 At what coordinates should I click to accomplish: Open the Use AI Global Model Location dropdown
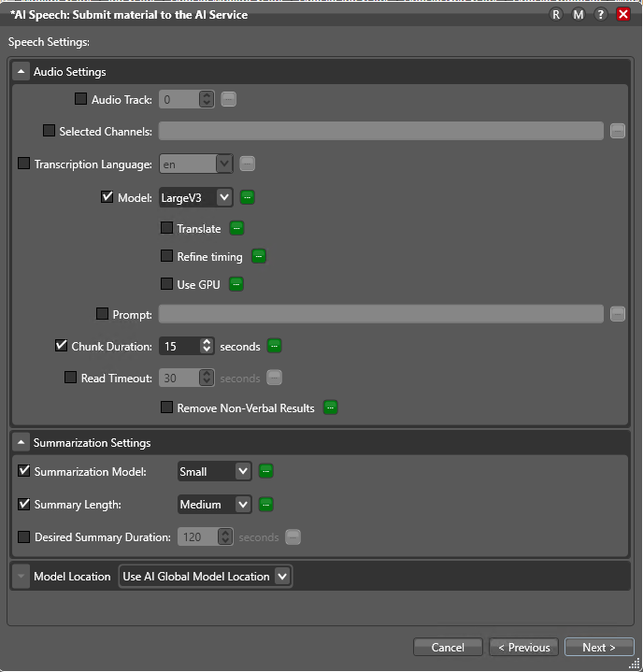click(206, 577)
